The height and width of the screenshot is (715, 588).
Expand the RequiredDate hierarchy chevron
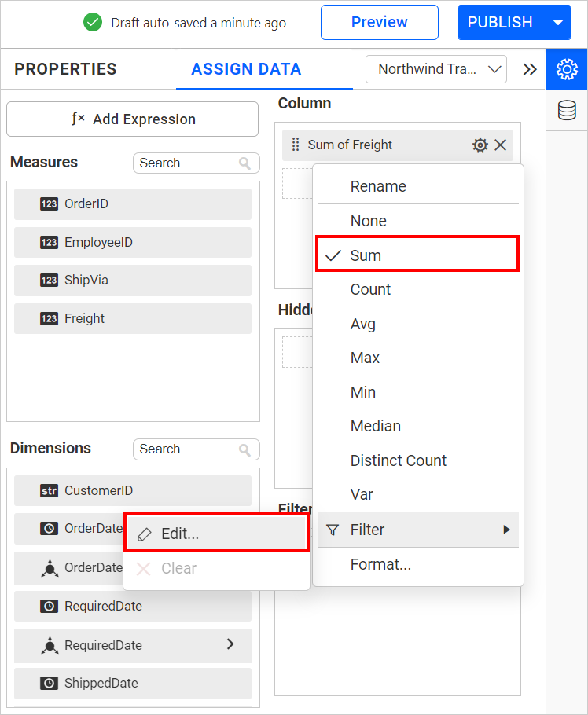pyautogui.click(x=230, y=644)
